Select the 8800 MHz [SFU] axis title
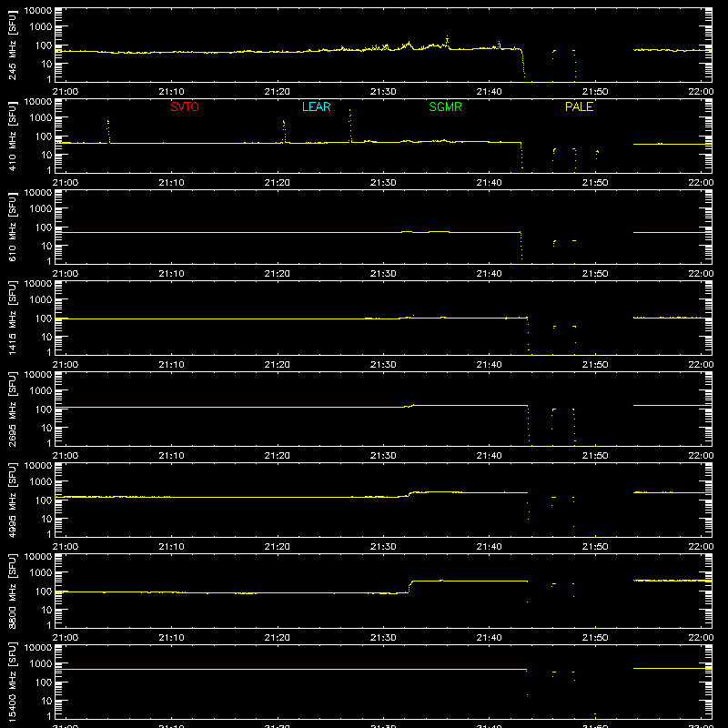Image resolution: width=728 pixels, height=728 pixels. 12,591
